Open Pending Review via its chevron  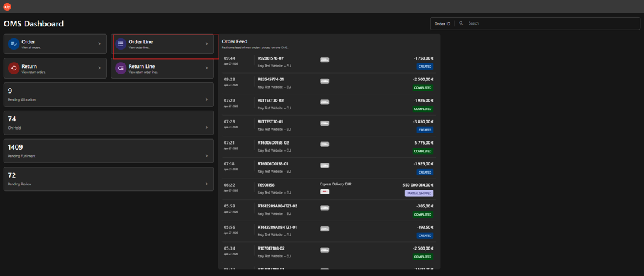click(x=206, y=184)
